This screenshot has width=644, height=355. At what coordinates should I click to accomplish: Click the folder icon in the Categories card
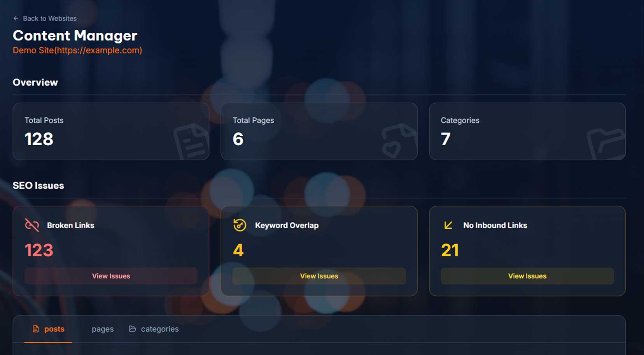tap(605, 144)
